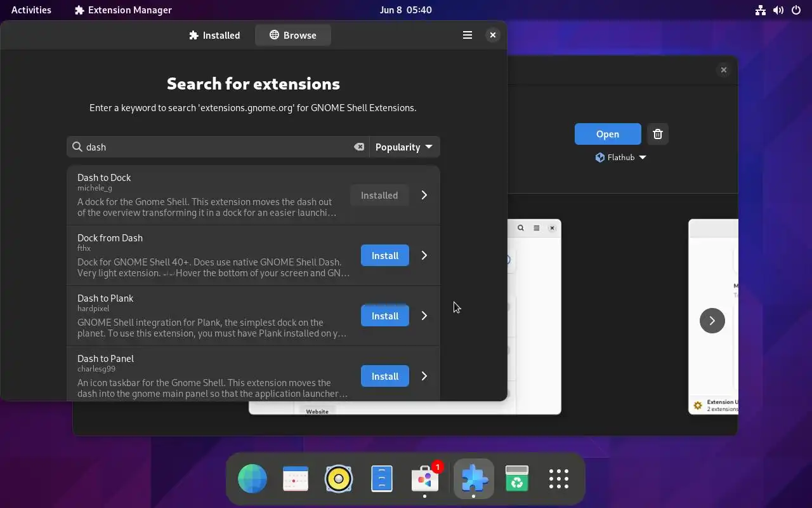Open the Extension Manager hamburger menu
The image size is (812, 508).
pyautogui.click(x=468, y=36)
